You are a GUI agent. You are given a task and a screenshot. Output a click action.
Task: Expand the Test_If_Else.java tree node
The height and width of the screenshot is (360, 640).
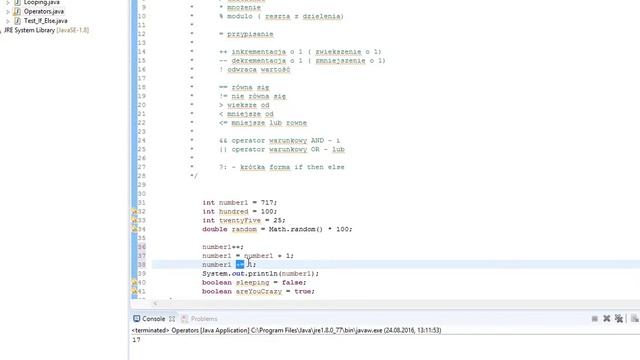point(8,21)
